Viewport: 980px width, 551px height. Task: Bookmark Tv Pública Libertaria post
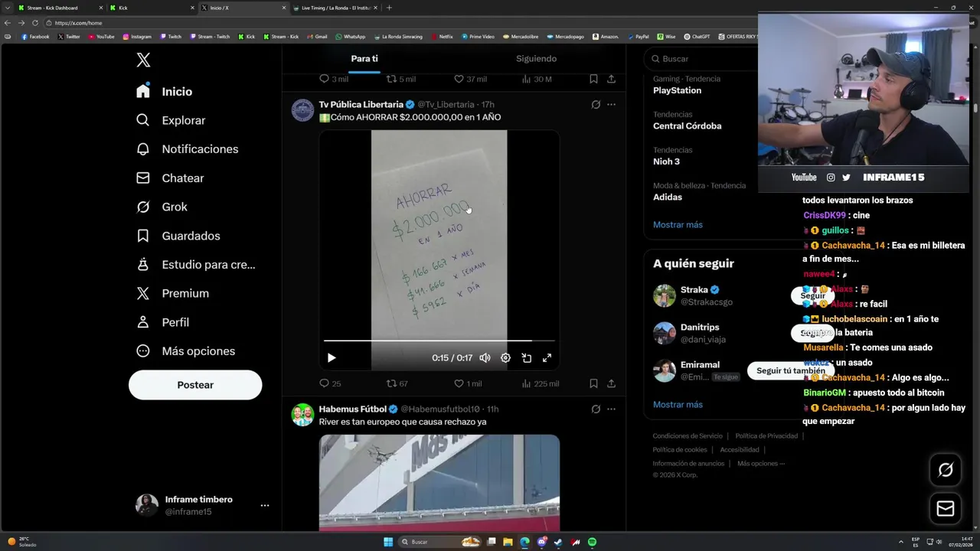click(x=593, y=383)
